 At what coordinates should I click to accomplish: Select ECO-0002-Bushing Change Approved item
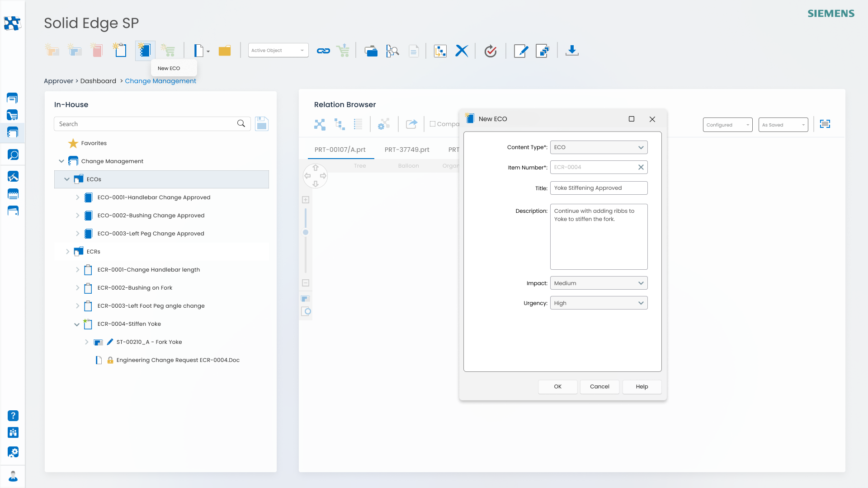pos(151,216)
